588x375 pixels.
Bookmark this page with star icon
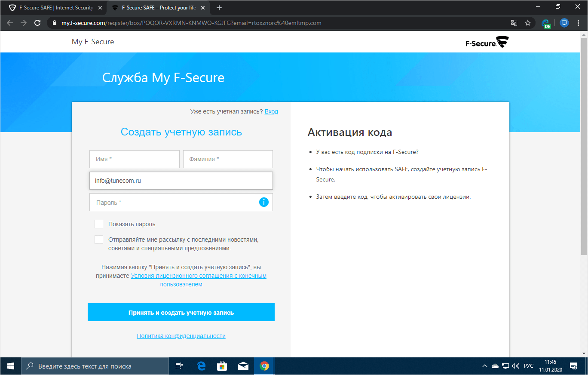(x=528, y=23)
